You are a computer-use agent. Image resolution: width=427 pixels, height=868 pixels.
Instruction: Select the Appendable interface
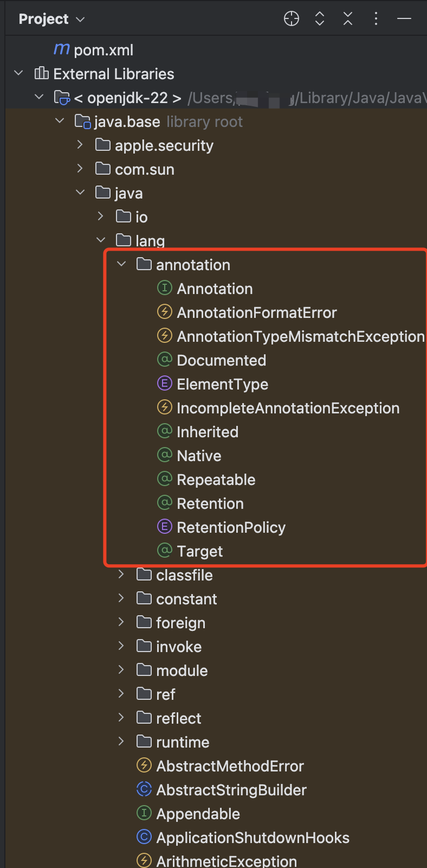point(198,814)
